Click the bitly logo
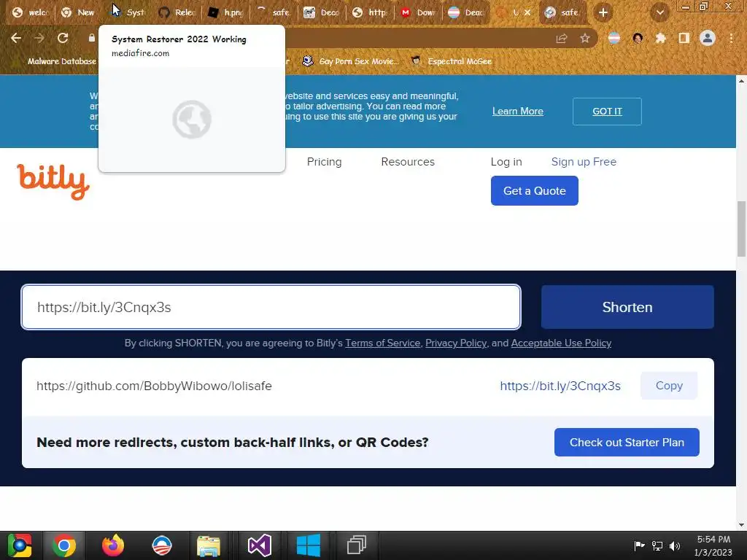This screenshot has width=747, height=560. click(x=53, y=181)
